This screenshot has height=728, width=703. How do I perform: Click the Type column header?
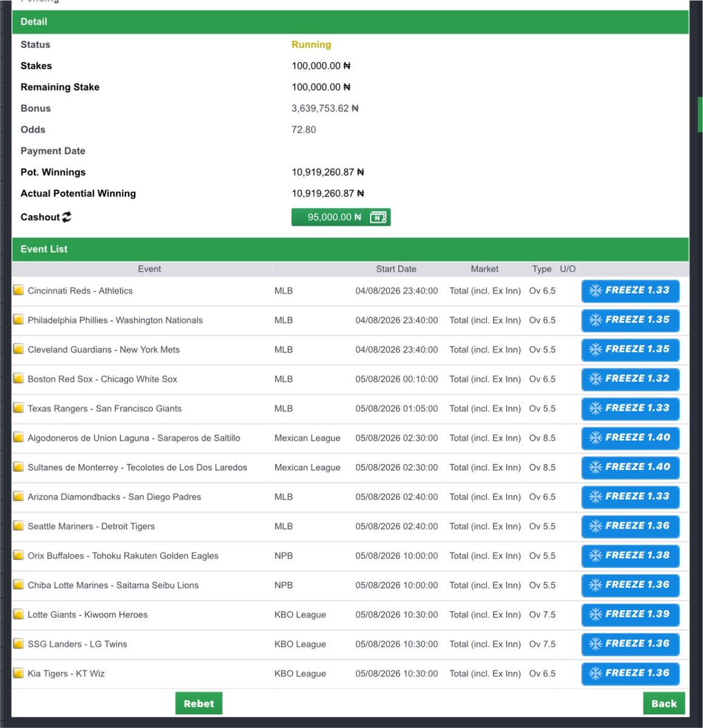pyautogui.click(x=542, y=269)
